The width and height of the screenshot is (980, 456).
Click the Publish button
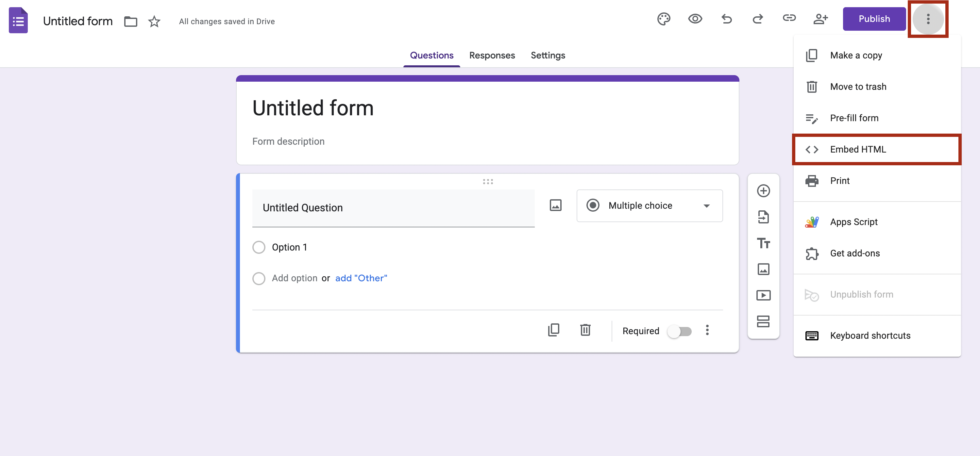874,19
